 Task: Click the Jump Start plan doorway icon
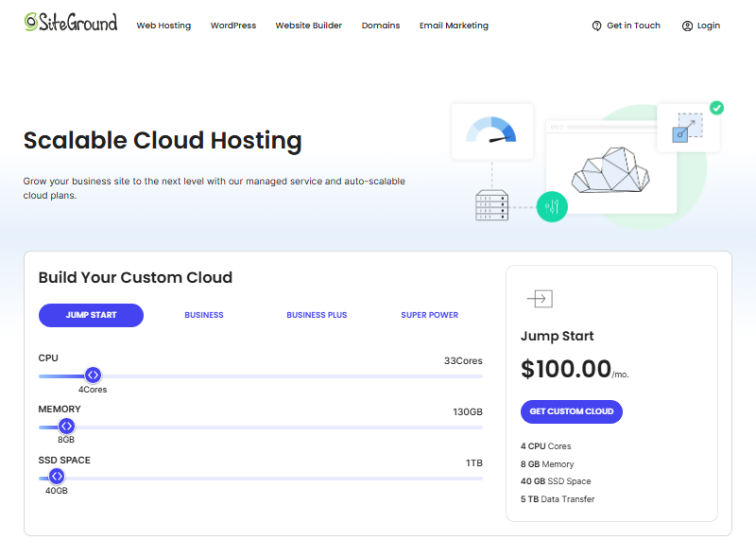(540, 298)
